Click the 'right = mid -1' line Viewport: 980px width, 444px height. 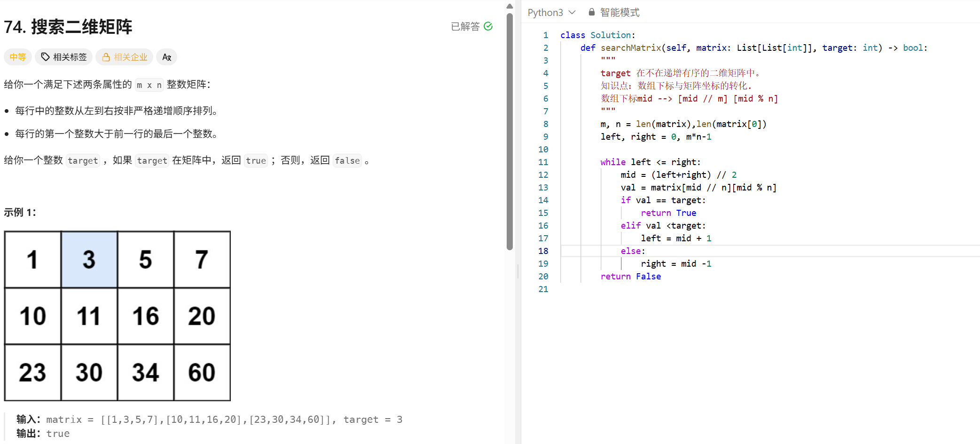click(x=676, y=263)
